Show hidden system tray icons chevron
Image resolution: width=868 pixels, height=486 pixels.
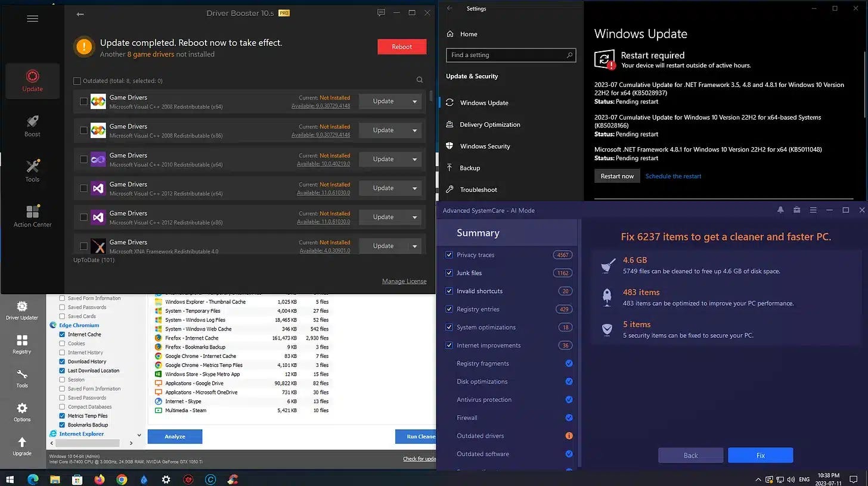[758, 479]
